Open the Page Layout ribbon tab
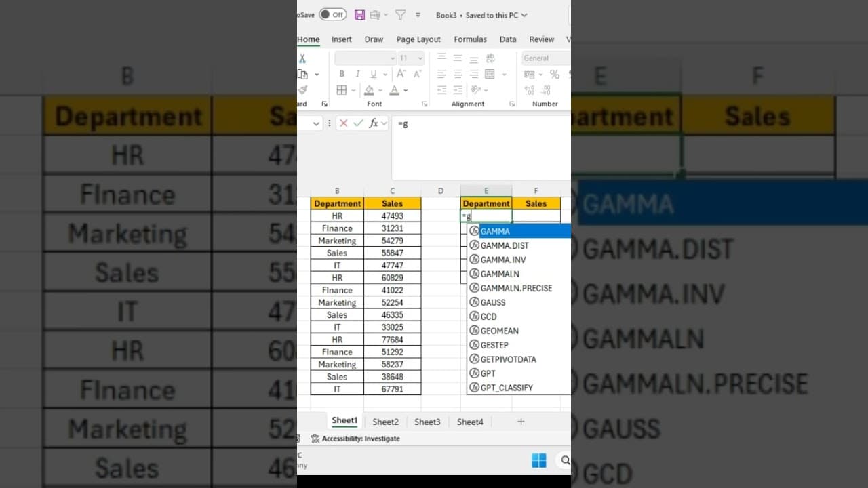 [418, 39]
